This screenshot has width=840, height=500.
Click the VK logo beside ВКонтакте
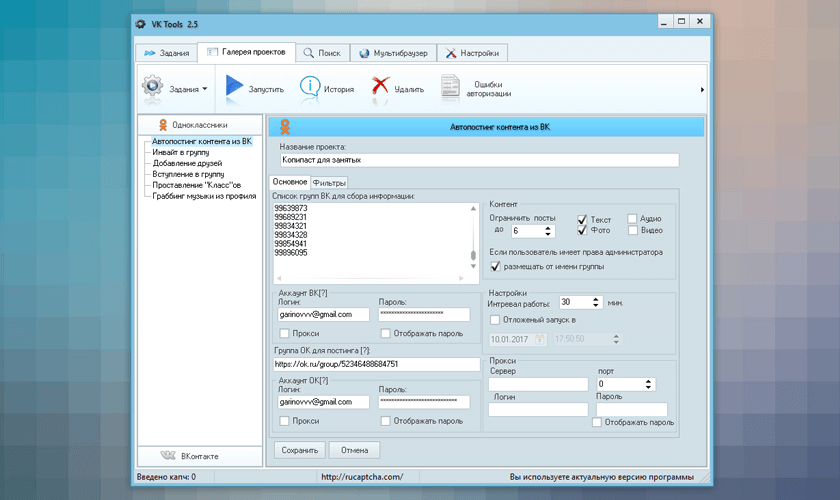[168, 456]
